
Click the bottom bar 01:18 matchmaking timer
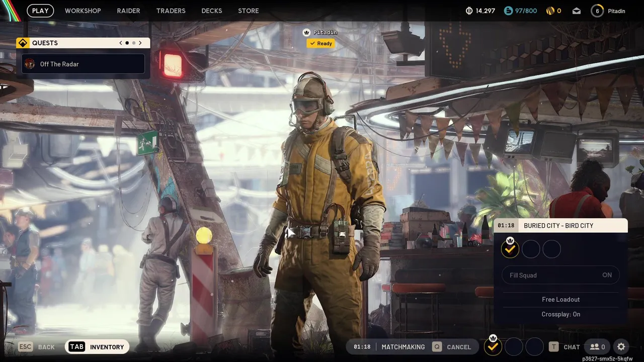[362, 347]
